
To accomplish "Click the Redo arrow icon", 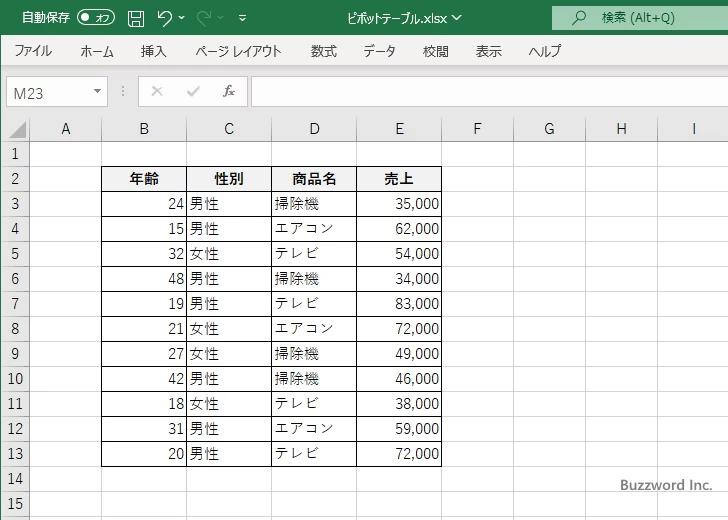I will [x=204, y=18].
